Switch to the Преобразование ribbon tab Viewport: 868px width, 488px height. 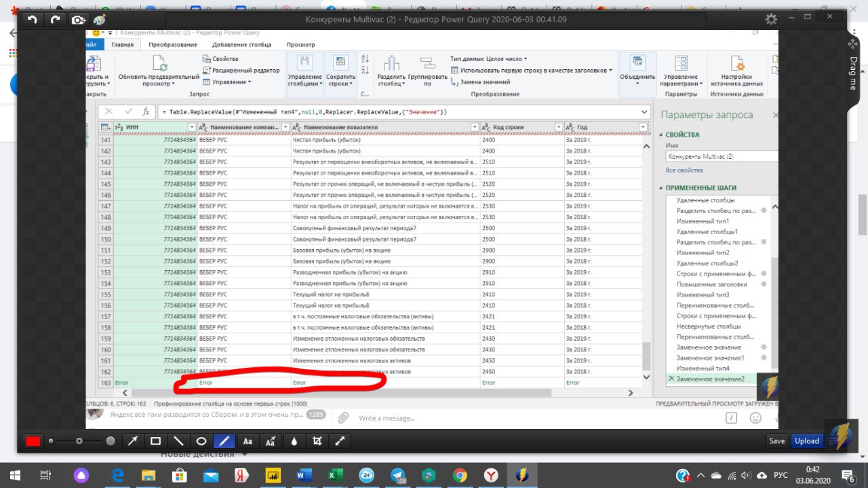point(173,44)
